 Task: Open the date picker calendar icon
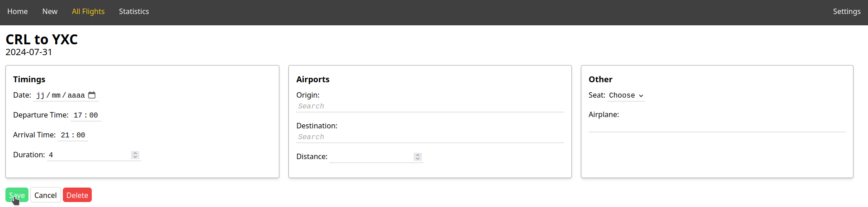pos(92,95)
